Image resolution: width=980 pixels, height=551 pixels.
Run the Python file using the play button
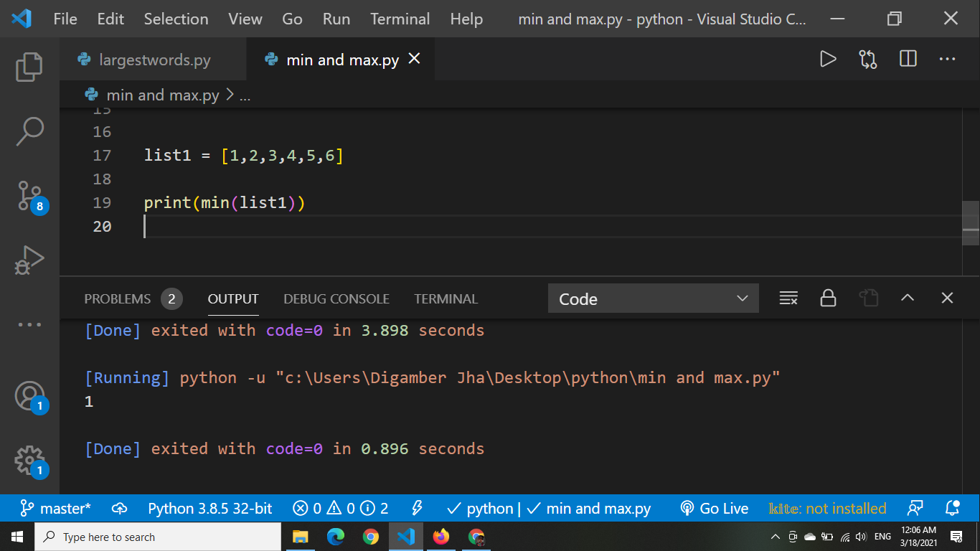click(828, 60)
